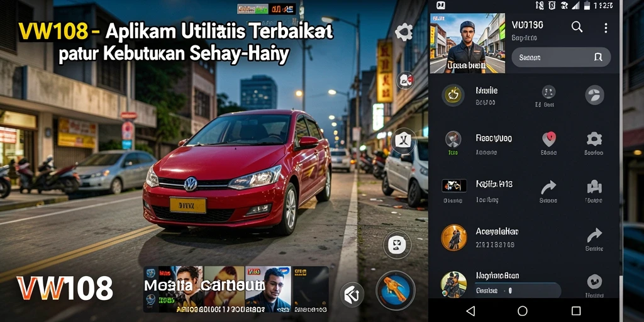Tap the large blue button with orange bird
This screenshot has width=644, height=322.
coord(396,290)
